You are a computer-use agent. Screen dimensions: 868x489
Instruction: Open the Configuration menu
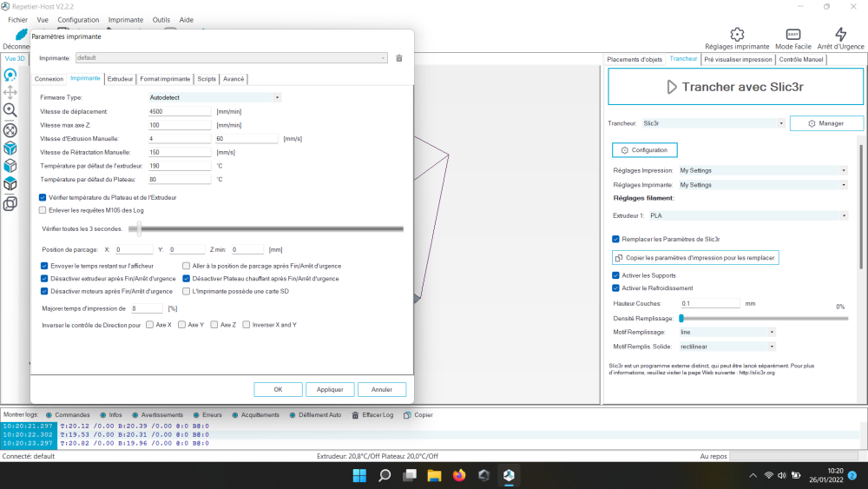coord(78,20)
